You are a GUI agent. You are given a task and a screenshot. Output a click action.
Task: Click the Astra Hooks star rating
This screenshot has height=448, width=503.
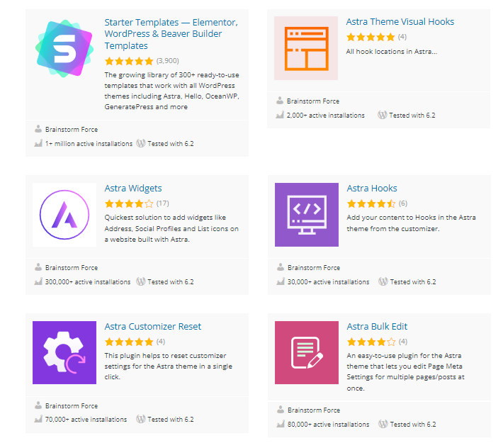pyautogui.click(x=371, y=203)
